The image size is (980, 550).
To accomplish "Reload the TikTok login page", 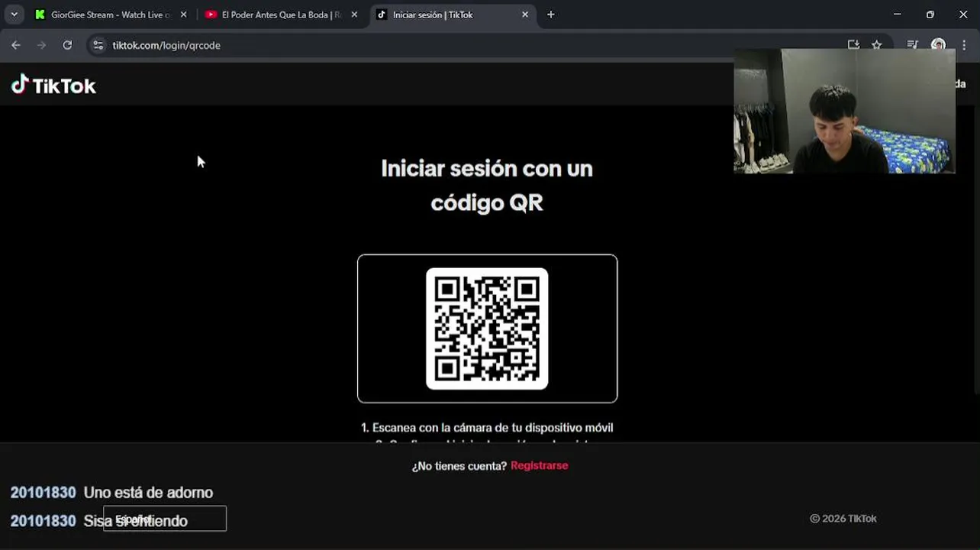I will click(67, 45).
